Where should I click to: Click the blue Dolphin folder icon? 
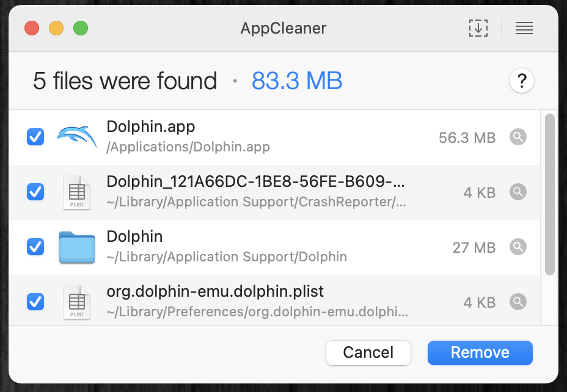(77, 247)
